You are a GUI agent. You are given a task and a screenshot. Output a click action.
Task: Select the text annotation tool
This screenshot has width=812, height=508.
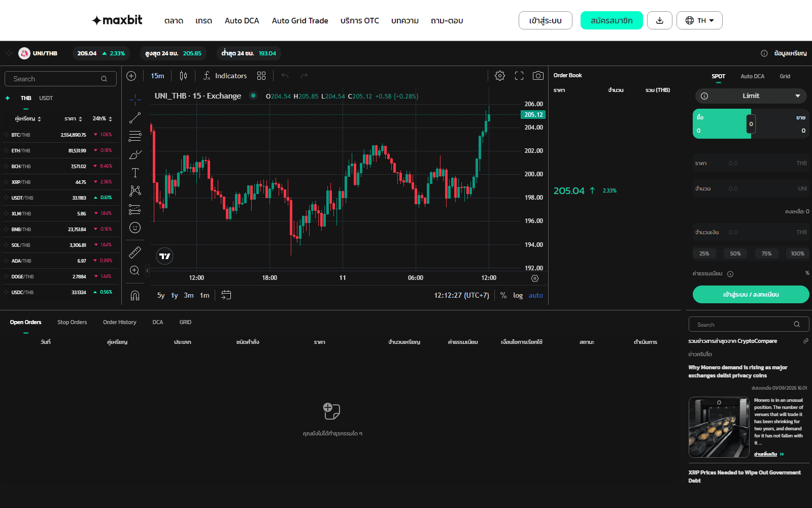point(135,173)
